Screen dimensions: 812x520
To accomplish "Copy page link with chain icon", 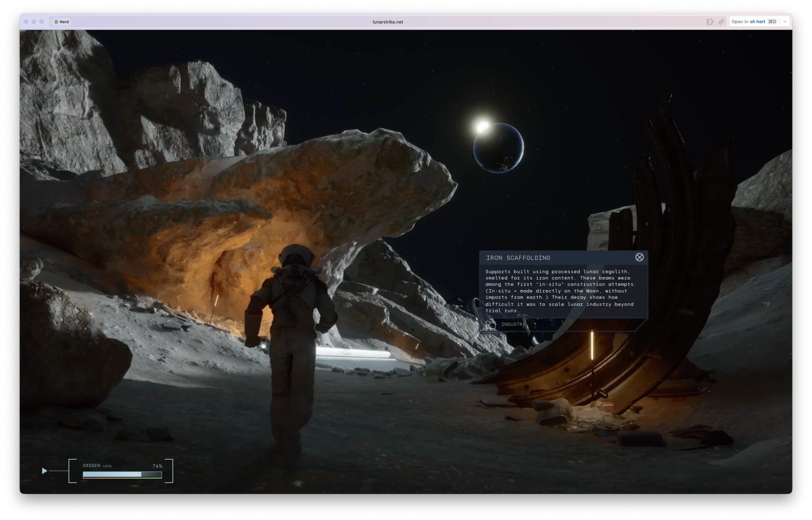I will 721,22.
